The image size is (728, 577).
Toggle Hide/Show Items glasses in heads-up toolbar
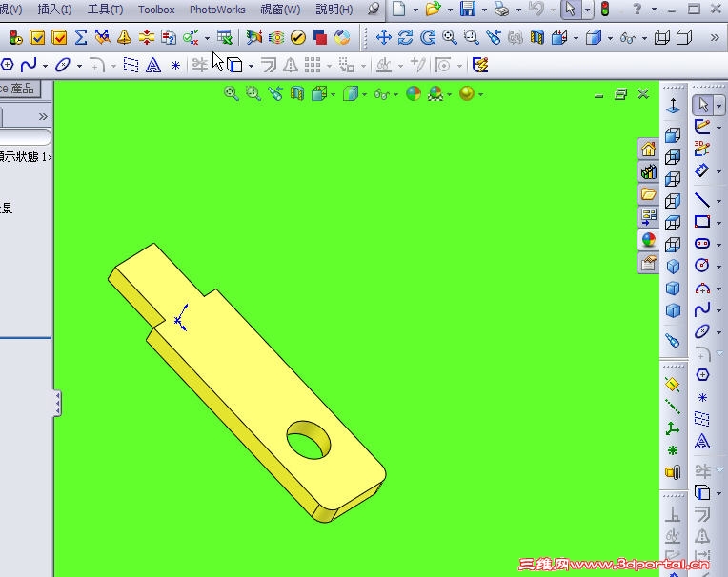pos(382,94)
